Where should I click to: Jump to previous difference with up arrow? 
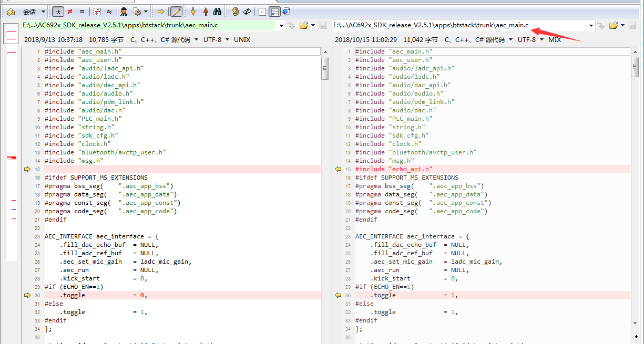205,11
